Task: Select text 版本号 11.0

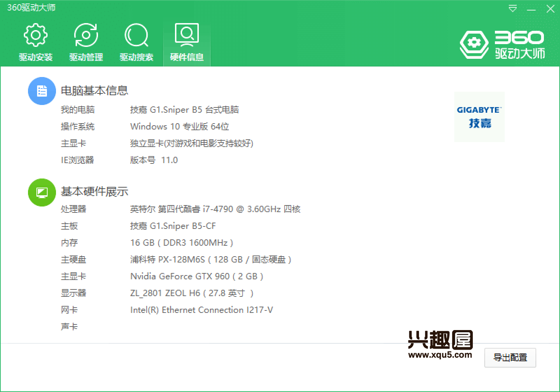Action: (x=154, y=160)
